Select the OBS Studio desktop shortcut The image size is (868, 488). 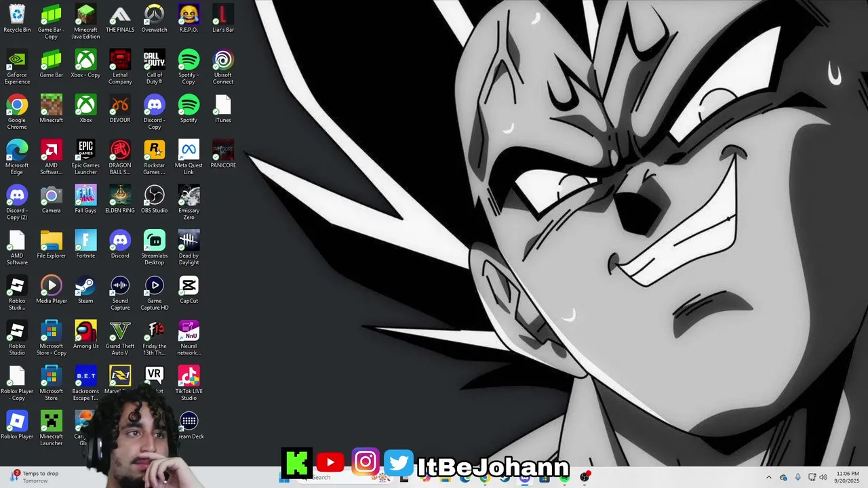click(x=155, y=199)
